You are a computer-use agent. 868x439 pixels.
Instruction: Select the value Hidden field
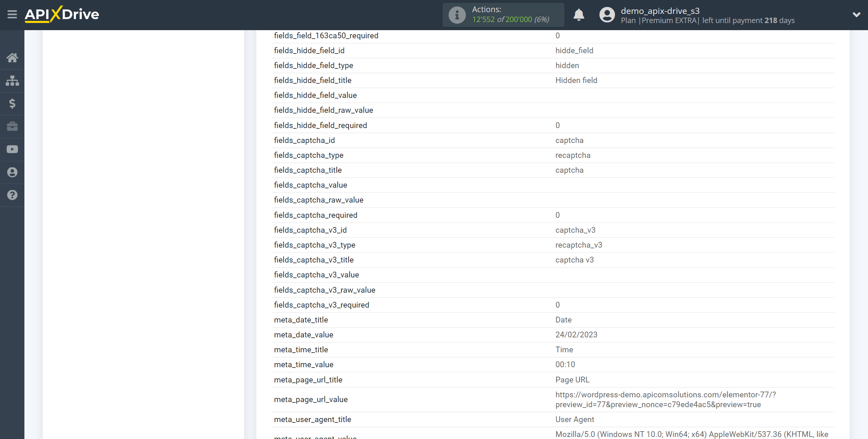pos(576,80)
